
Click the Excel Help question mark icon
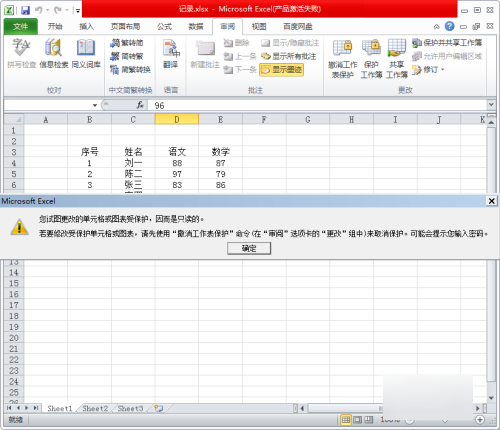(x=449, y=26)
